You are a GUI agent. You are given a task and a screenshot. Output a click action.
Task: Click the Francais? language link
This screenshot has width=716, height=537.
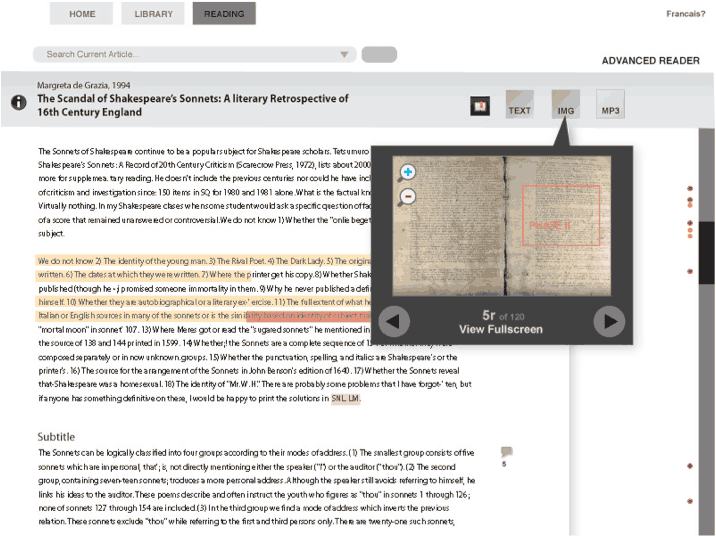click(685, 14)
